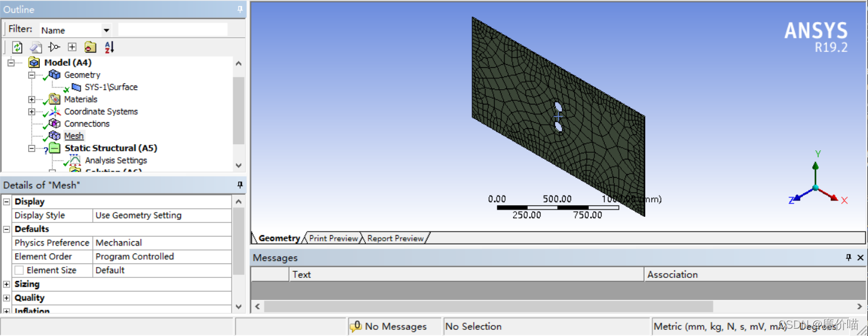Viewport: 868px width, 336px height.
Task: Click the Mesh node icon
Action: pos(54,136)
